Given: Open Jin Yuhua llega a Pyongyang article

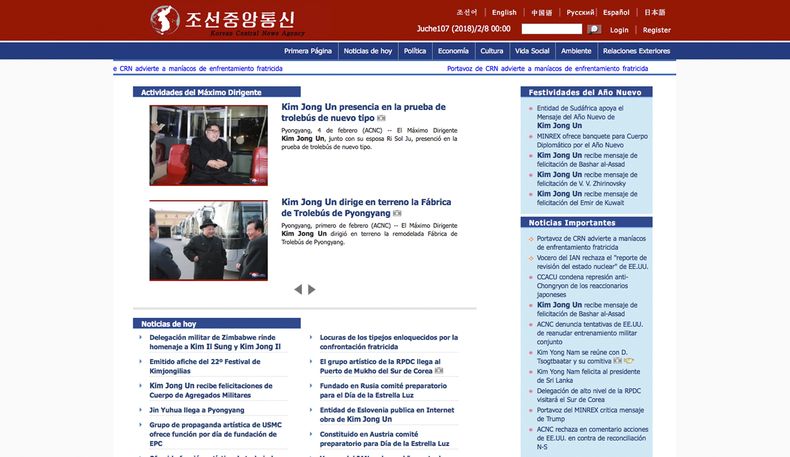Looking at the screenshot, I should click(196, 409).
